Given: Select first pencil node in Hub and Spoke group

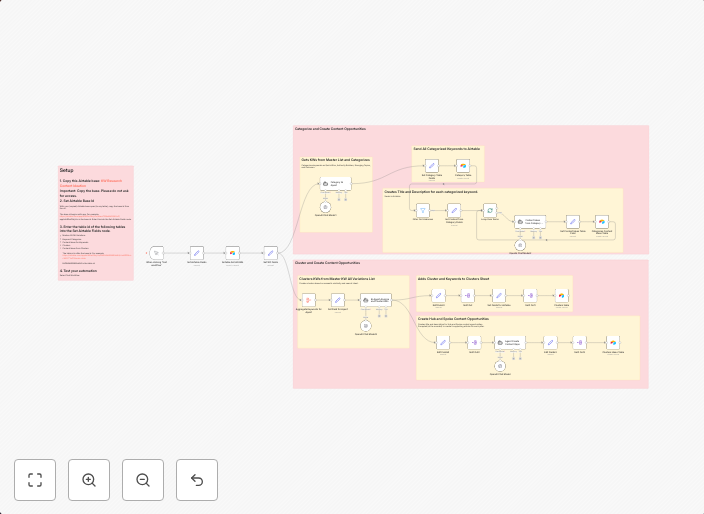Looking at the screenshot, I should pos(443,343).
